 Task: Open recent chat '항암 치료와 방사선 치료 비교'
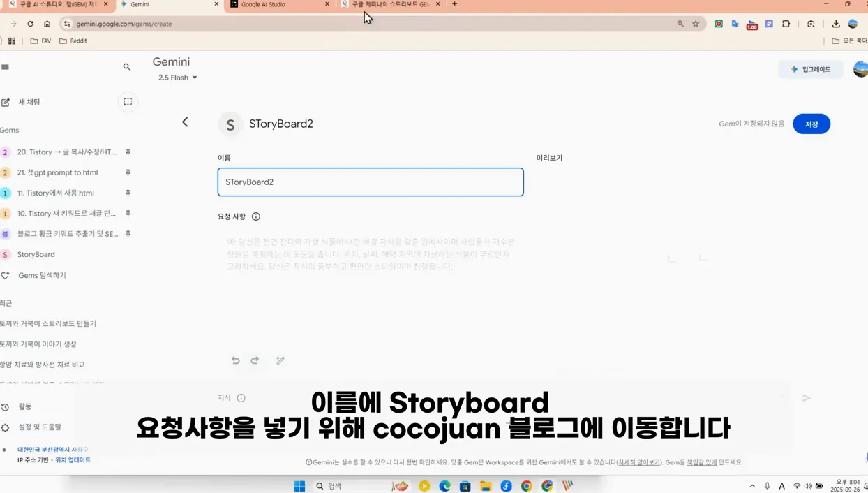[x=42, y=365]
